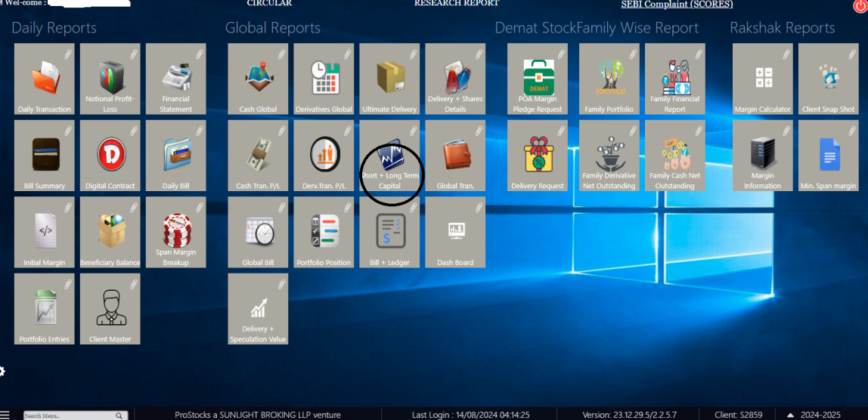Image resolution: width=868 pixels, height=420 pixels.
Task: Open Family Derivative Net Outstanding tile
Action: pos(609,156)
